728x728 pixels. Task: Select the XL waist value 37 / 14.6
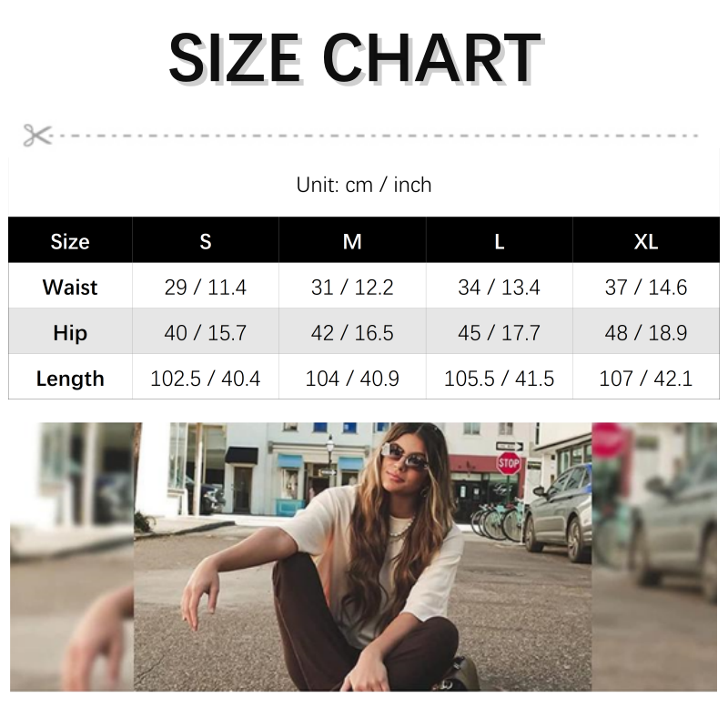pos(646,288)
